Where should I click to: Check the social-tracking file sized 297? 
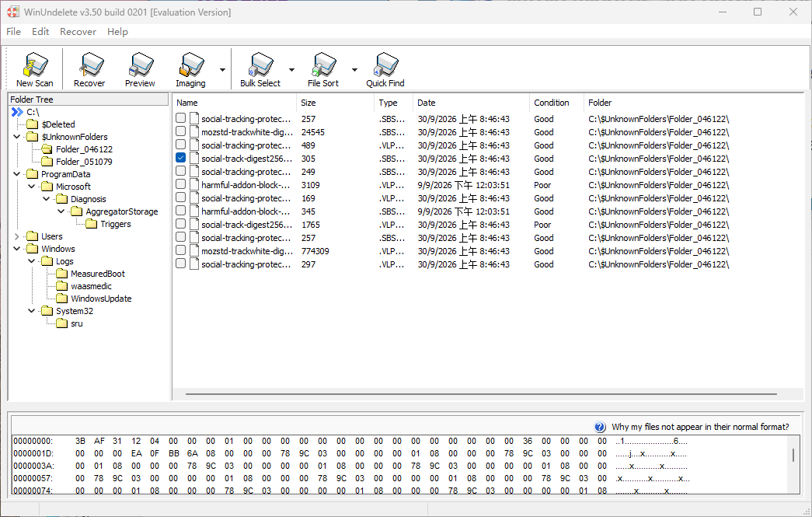point(181,264)
